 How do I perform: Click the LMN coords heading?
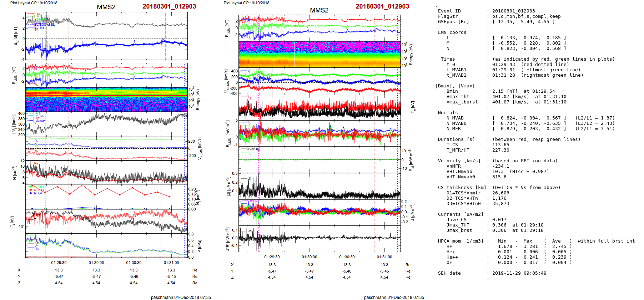point(452,32)
